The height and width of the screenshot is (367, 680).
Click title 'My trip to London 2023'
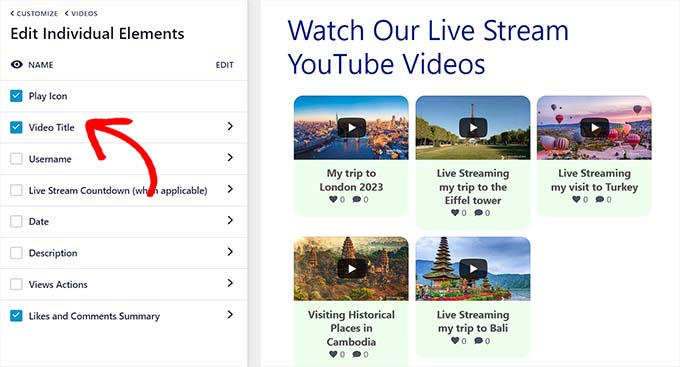coord(351,180)
